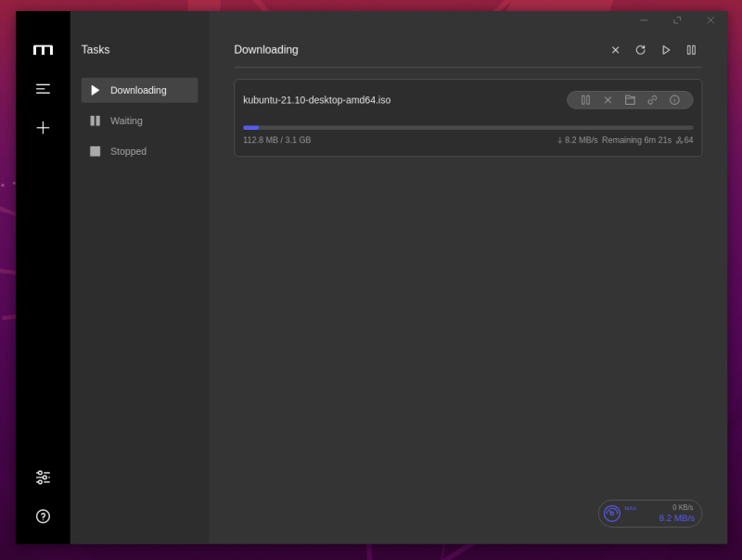Open the Add Task panel with the plus icon
Image resolution: width=742 pixels, height=560 pixels.
43,128
